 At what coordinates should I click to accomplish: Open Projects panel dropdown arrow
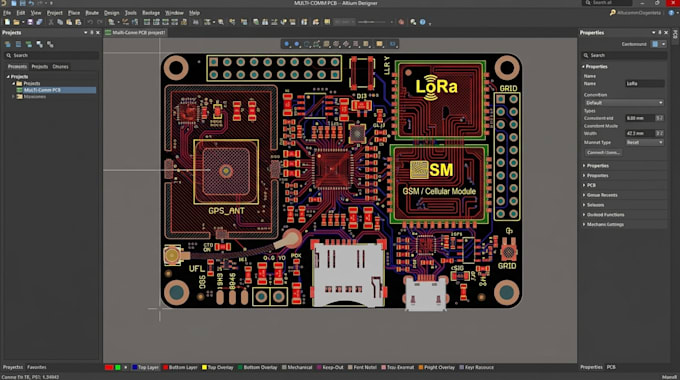[x=85, y=33]
